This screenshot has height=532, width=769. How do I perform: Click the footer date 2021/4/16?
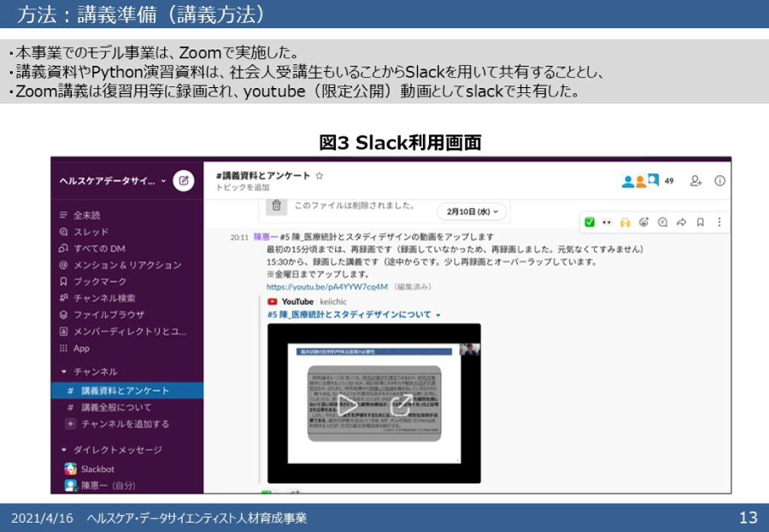coord(42,518)
